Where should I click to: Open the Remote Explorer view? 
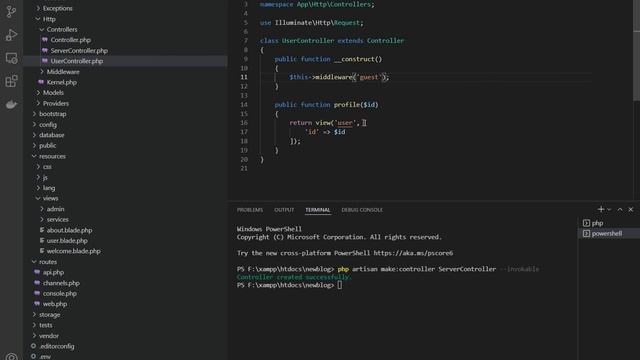pyautogui.click(x=11, y=58)
